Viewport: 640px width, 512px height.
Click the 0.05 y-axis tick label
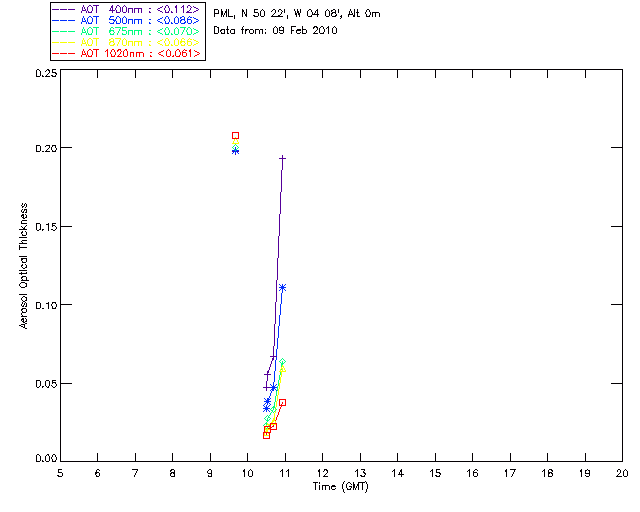tap(46, 384)
